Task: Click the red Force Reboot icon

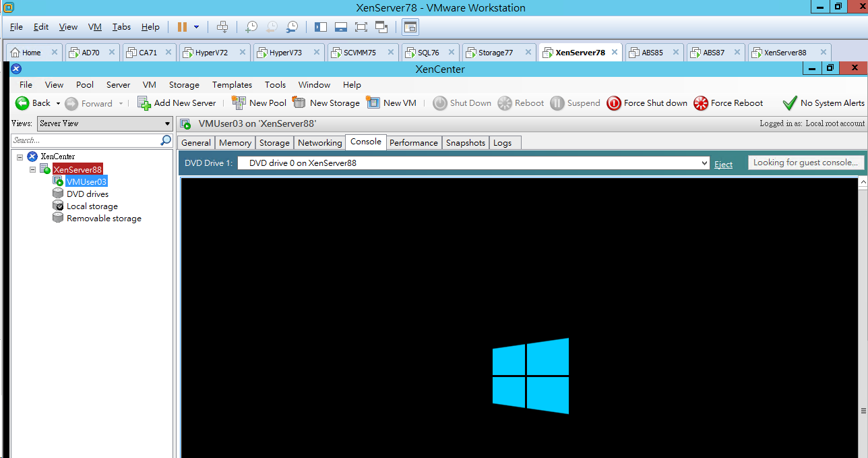Action: (701, 103)
